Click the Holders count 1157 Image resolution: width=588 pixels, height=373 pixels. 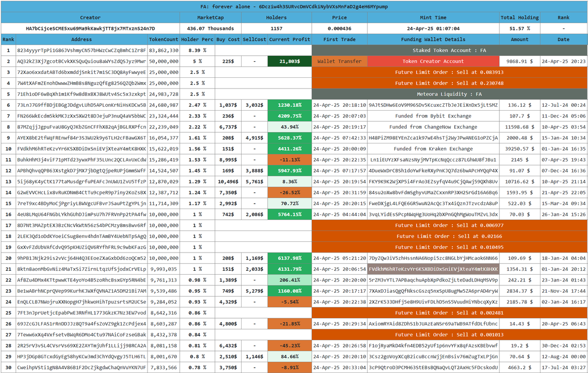276,28
